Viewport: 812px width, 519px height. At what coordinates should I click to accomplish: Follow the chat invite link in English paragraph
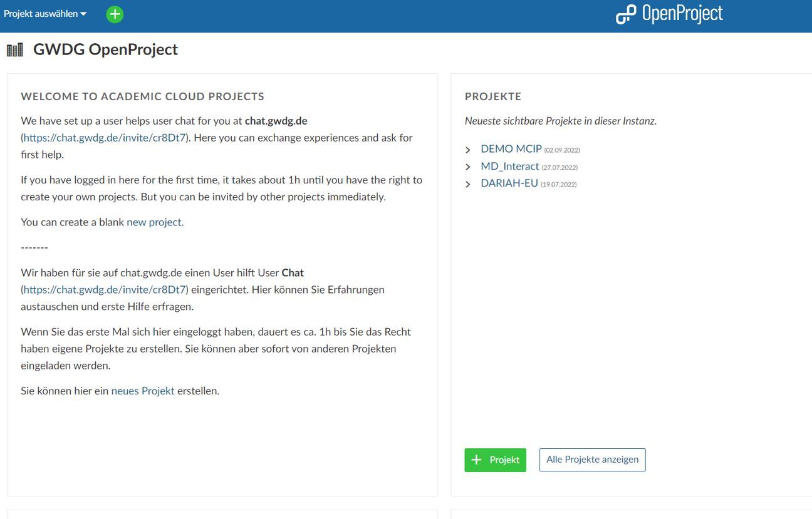pyautogui.click(x=105, y=138)
